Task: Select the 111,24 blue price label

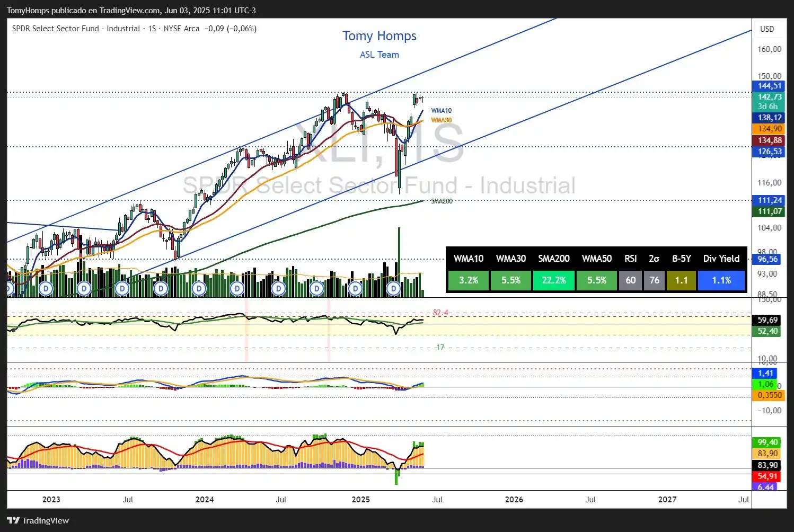Action: (x=769, y=200)
